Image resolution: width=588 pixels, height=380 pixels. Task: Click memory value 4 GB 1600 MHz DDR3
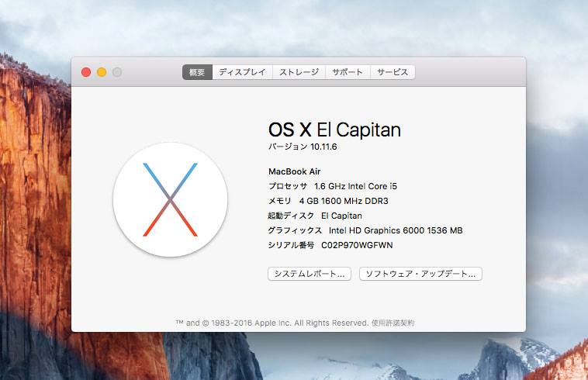344,201
